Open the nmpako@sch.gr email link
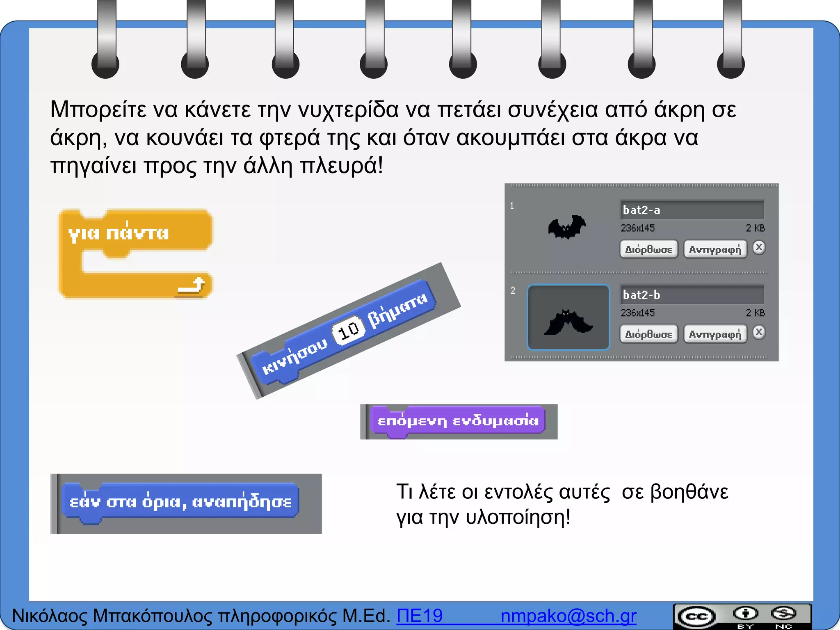Image resolution: width=840 pixels, height=630 pixels. tap(568, 616)
